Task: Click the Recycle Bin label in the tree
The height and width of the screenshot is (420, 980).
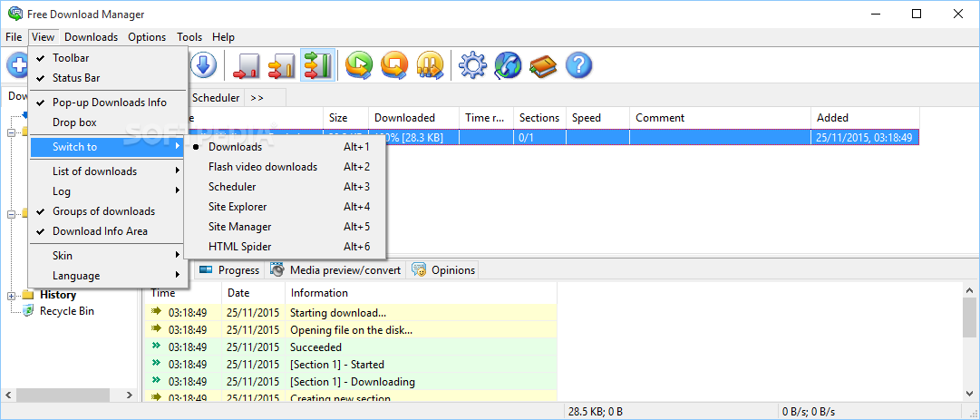Action: pyautogui.click(x=67, y=310)
